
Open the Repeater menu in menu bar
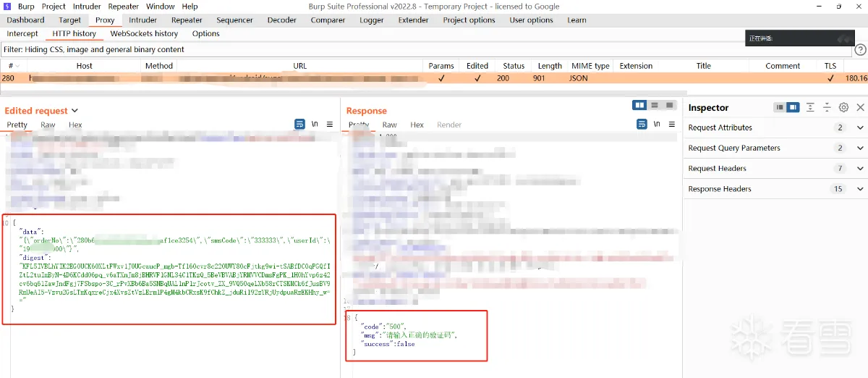click(123, 7)
